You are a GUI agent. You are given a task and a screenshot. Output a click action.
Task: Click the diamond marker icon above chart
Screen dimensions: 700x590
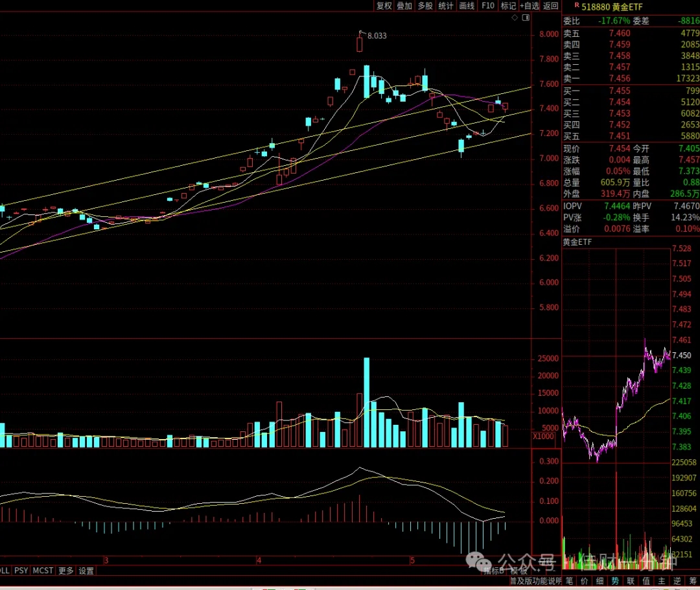[515, 17]
